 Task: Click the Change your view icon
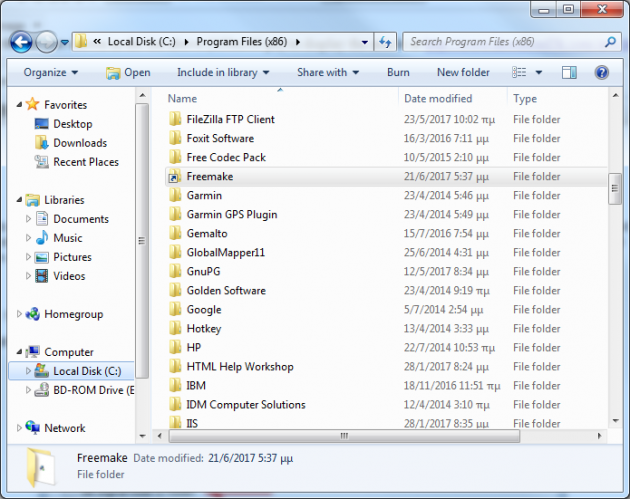(519, 72)
